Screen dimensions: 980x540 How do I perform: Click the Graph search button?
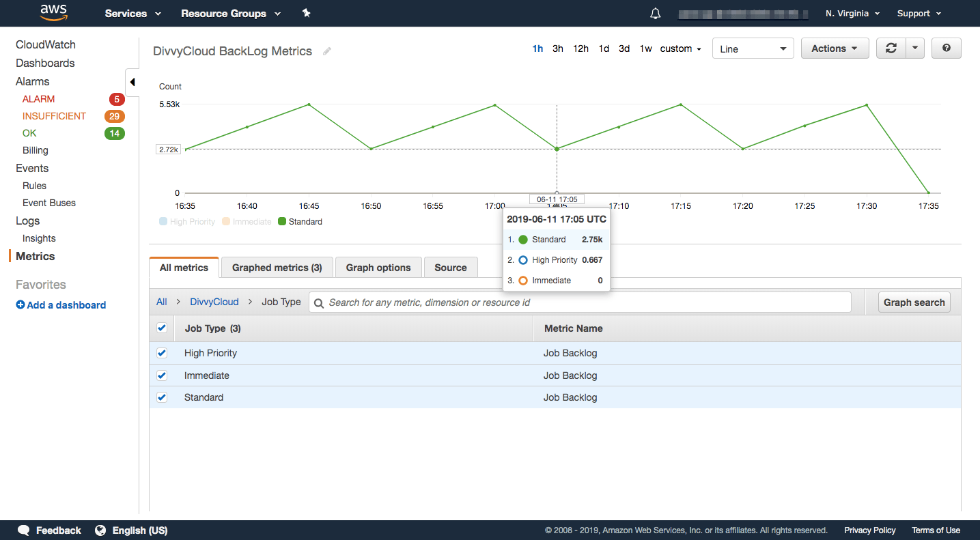point(914,302)
